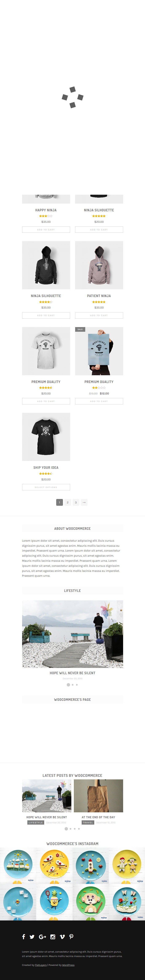This screenshot has width=145, height=980.
Task: Go to next page using arrow button
Action: pyautogui.click(x=84, y=502)
